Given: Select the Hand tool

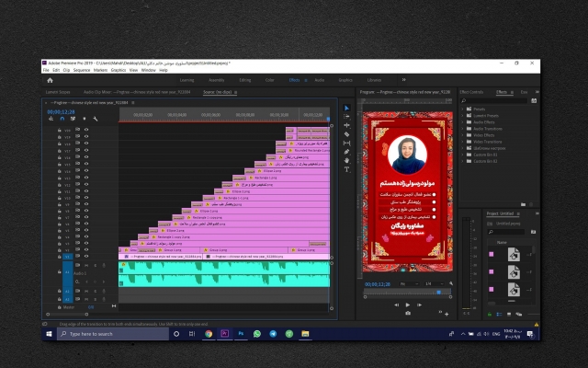Looking at the screenshot, I should (346, 160).
